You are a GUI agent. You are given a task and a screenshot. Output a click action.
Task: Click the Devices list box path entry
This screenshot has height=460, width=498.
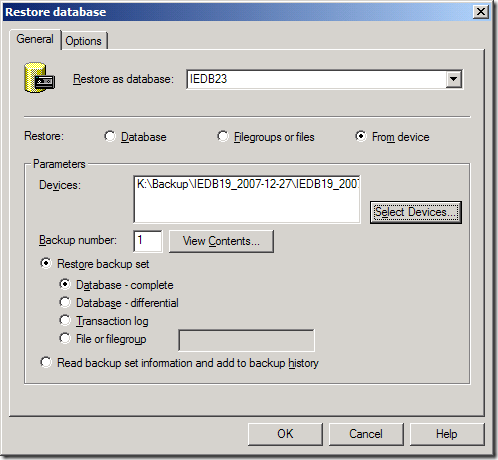[247, 184]
